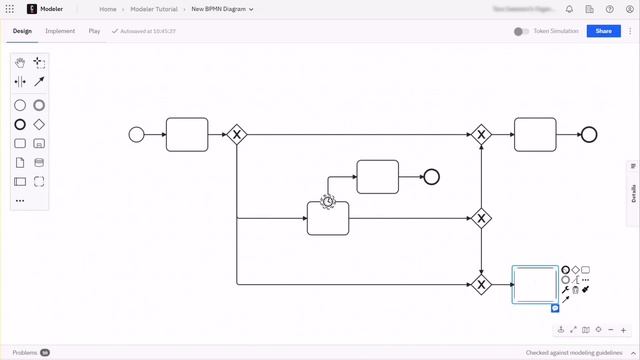Select the first gateway after the start task
The image size is (640, 360).
click(x=237, y=134)
